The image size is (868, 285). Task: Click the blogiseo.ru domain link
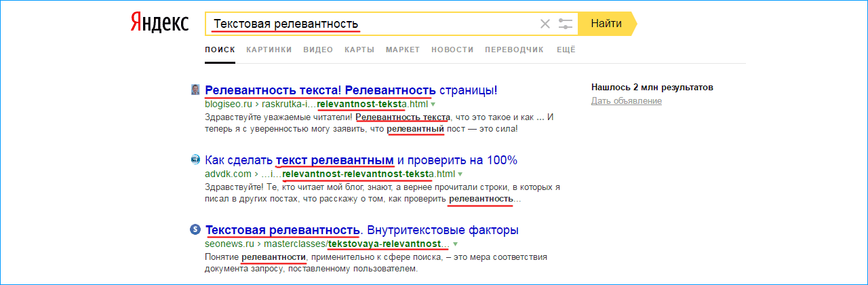[229, 104]
